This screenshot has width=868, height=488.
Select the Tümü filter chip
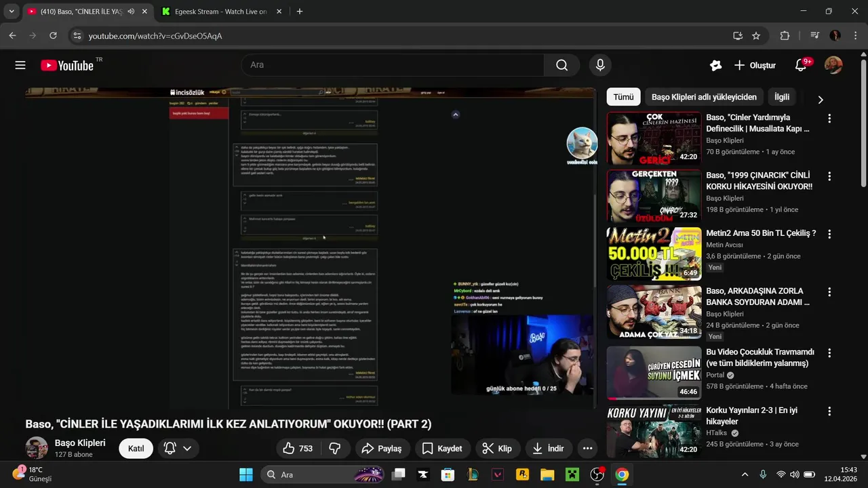[x=623, y=97]
